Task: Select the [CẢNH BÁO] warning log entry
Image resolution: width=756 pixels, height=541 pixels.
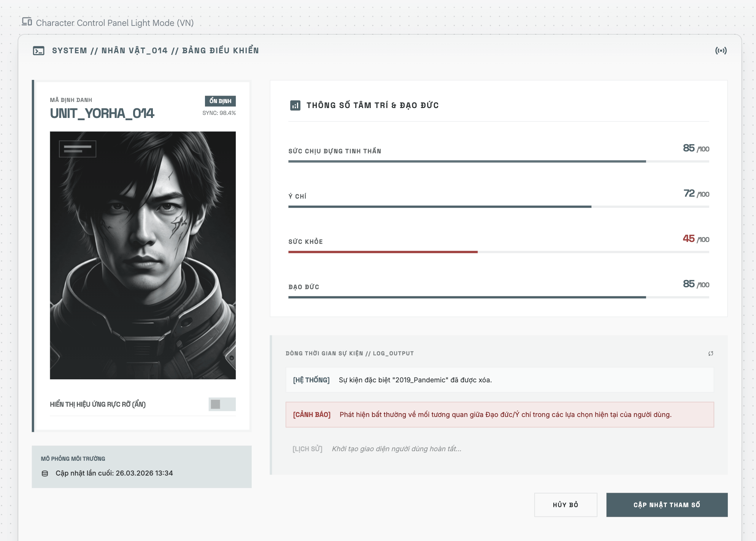Action: coord(500,414)
